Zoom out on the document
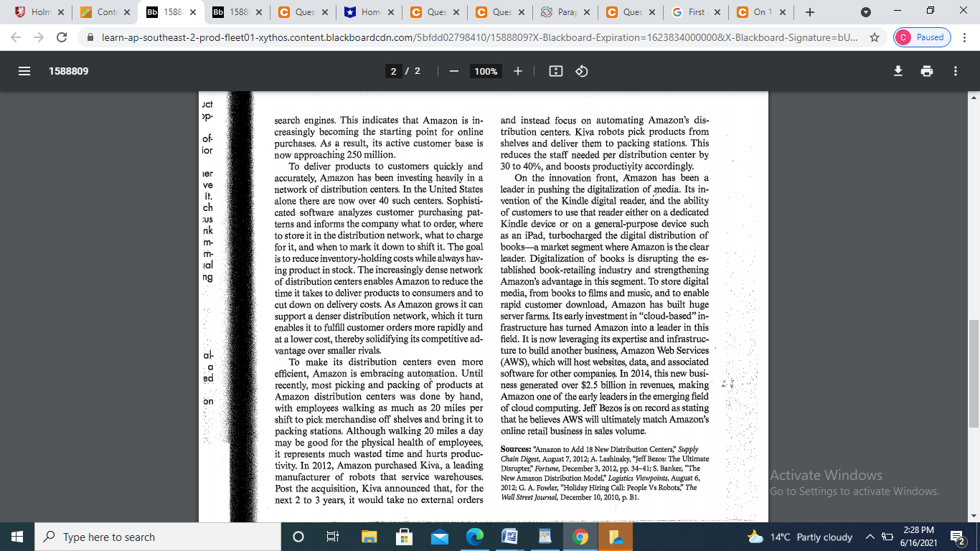This screenshot has height=551, width=980. 453,71
